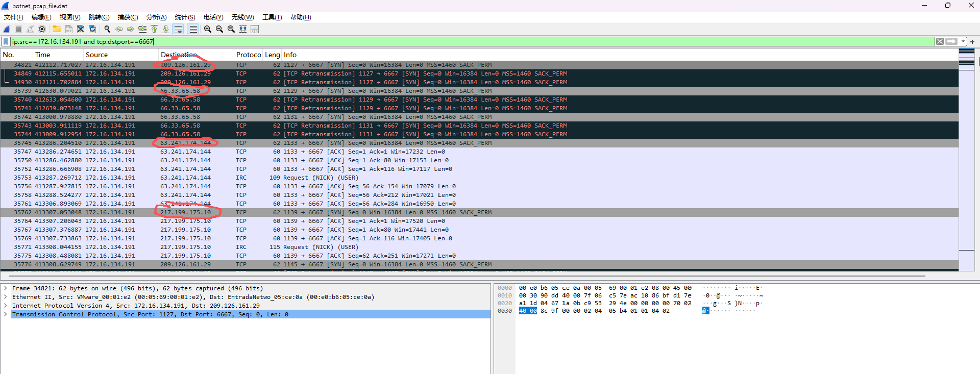Go back to previous packet arrow
Screen dimensions: 980x374
point(119,29)
